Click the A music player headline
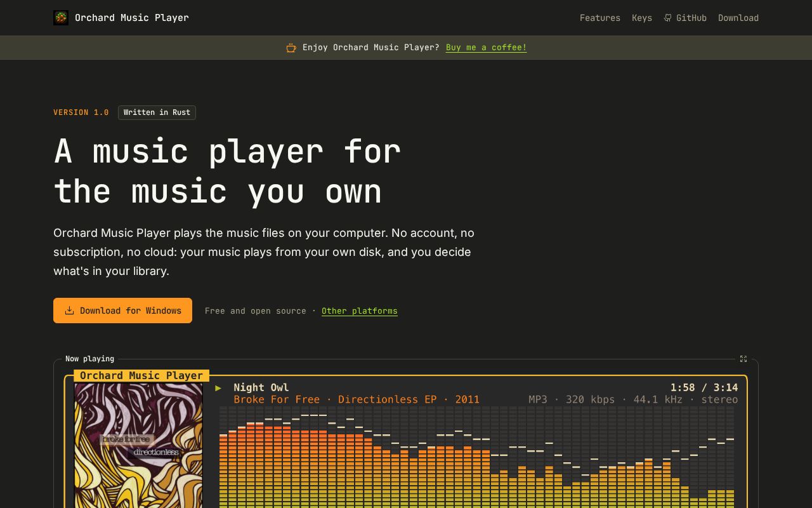The width and height of the screenshot is (812, 508). point(227,171)
